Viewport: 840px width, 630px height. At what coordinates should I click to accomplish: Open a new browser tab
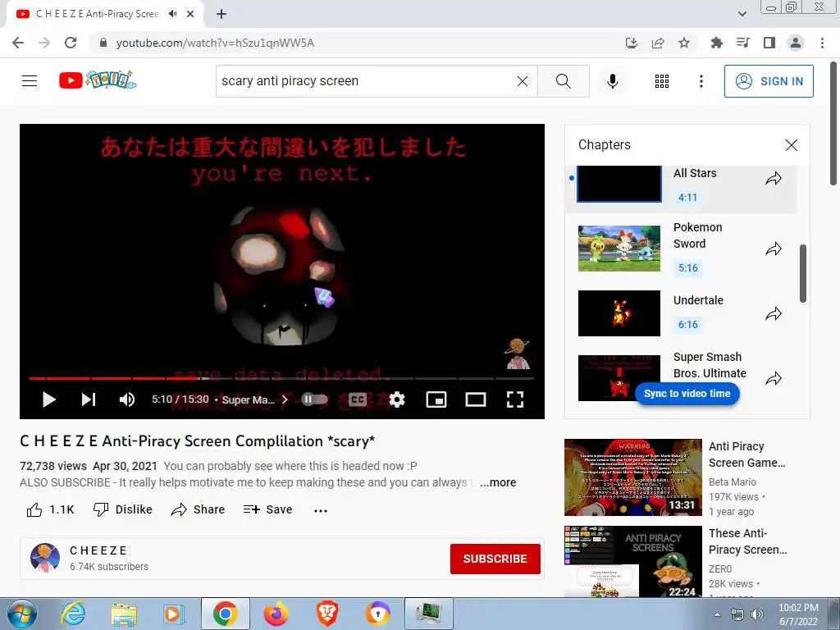coord(221,14)
